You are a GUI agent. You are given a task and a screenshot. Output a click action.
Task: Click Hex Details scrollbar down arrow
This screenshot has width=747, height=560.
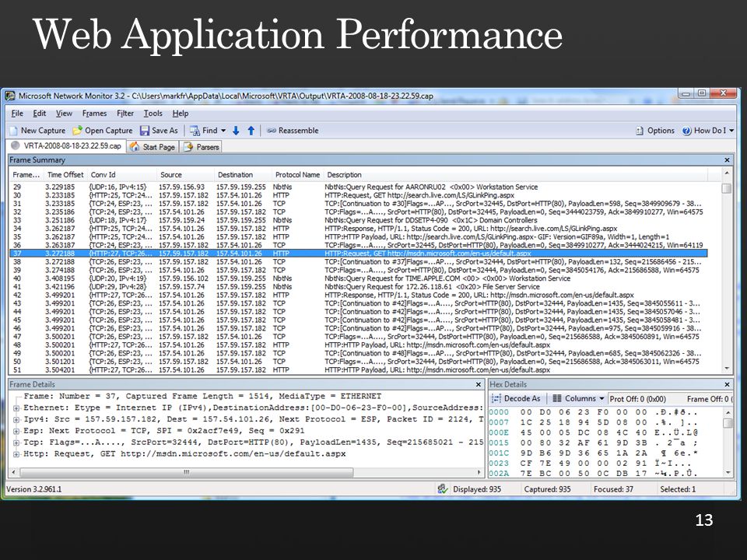click(x=728, y=472)
